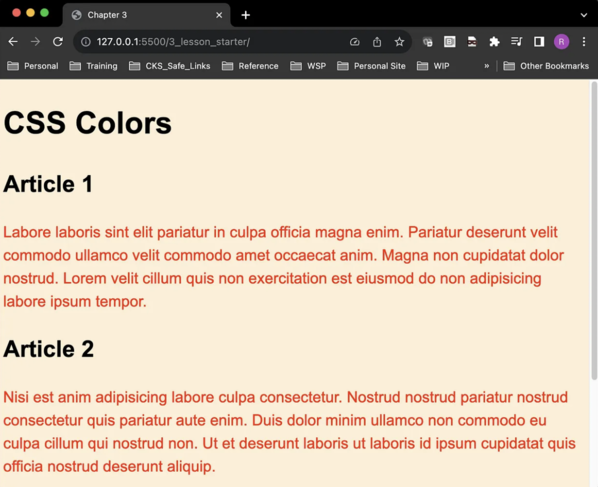Image resolution: width=598 pixels, height=487 pixels.
Task: Click the page vertical scrollbar thumb
Action: (x=594, y=231)
